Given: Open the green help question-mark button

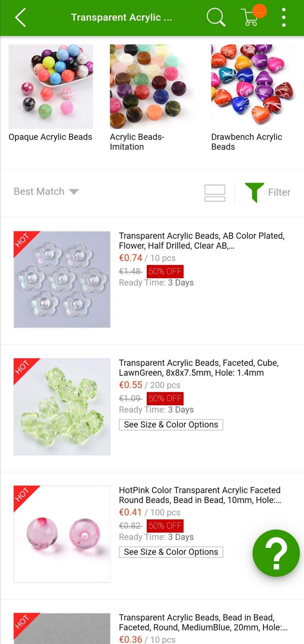Looking at the screenshot, I should pos(276,553).
